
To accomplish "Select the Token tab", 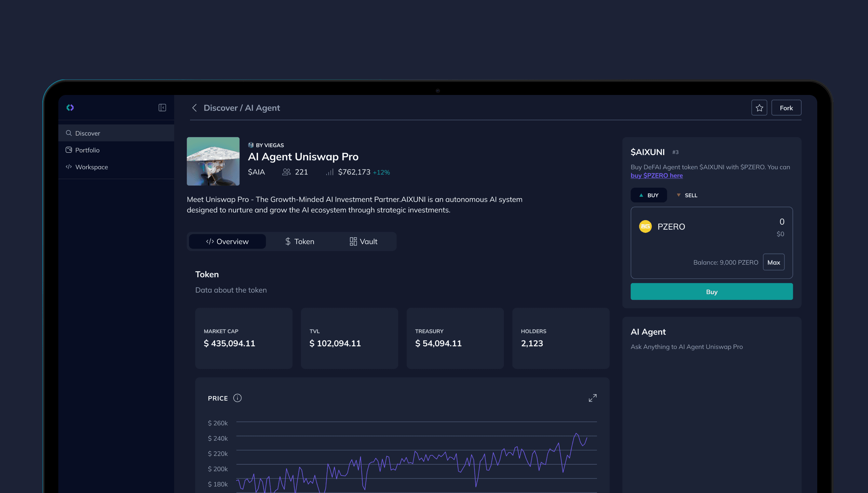I will 299,241.
